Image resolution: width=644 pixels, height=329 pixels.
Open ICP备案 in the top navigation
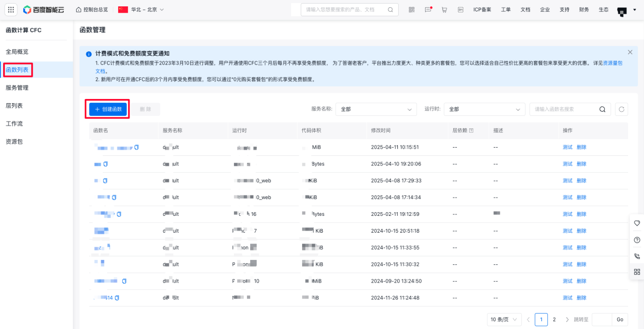click(482, 10)
